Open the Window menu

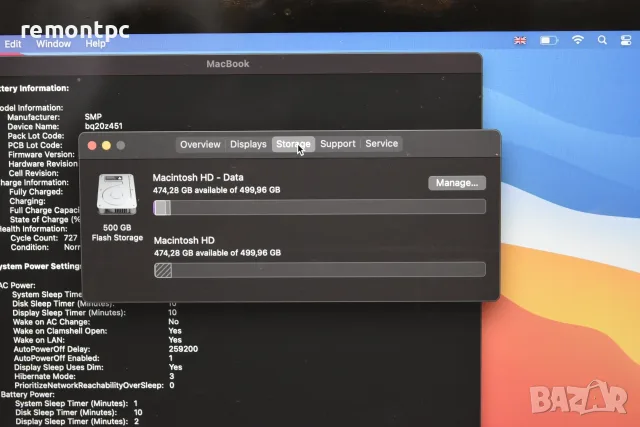pyautogui.click(x=53, y=44)
